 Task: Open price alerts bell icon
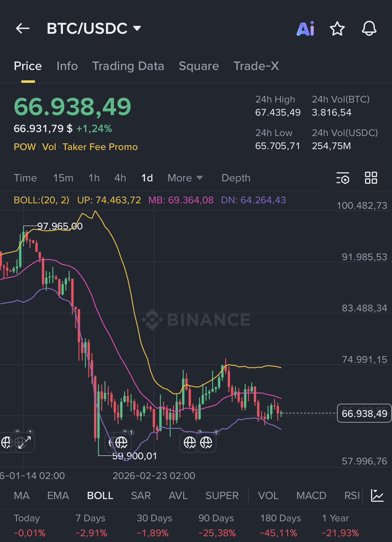(369, 28)
